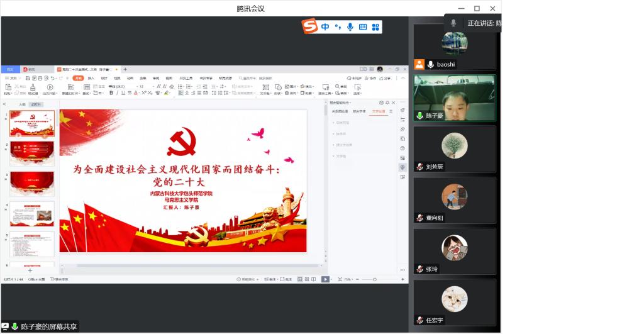
Task: Click the Sogou voice input microphone
Action: point(350,27)
